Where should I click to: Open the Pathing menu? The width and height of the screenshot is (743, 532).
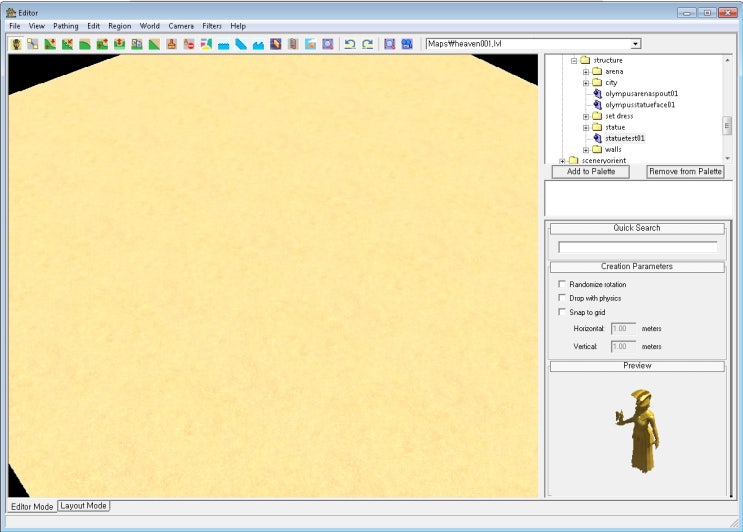pyautogui.click(x=65, y=26)
